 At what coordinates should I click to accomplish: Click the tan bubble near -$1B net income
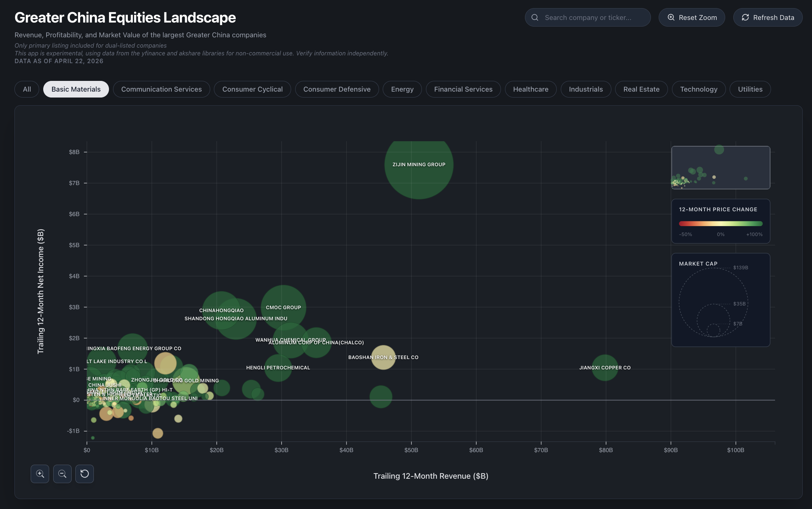(158, 433)
